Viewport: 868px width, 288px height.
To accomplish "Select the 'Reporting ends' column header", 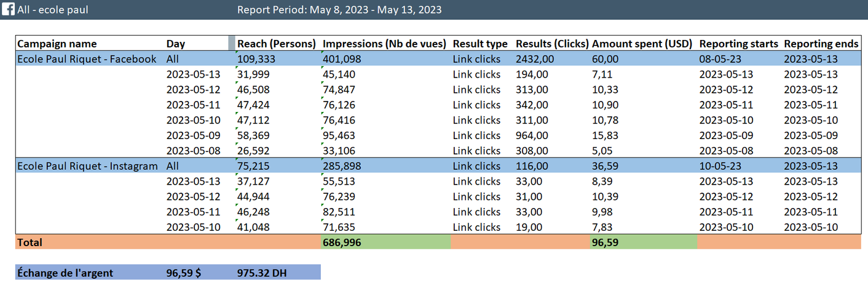I will tap(821, 44).
